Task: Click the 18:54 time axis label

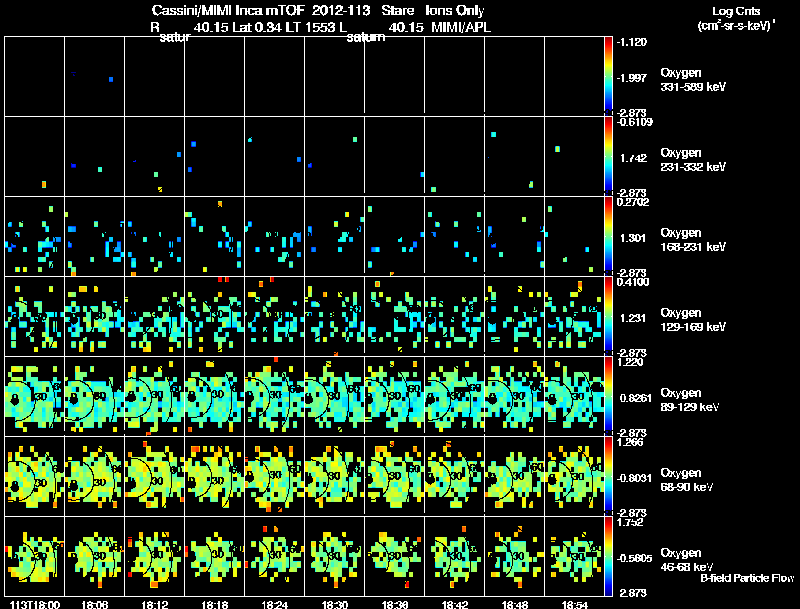Action: pos(574,604)
